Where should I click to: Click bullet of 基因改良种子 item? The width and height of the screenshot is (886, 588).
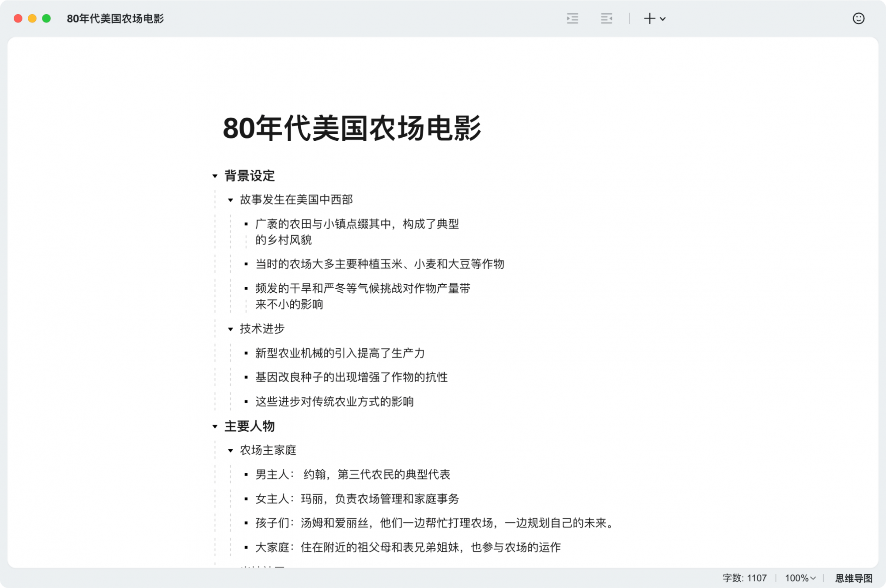click(246, 377)
